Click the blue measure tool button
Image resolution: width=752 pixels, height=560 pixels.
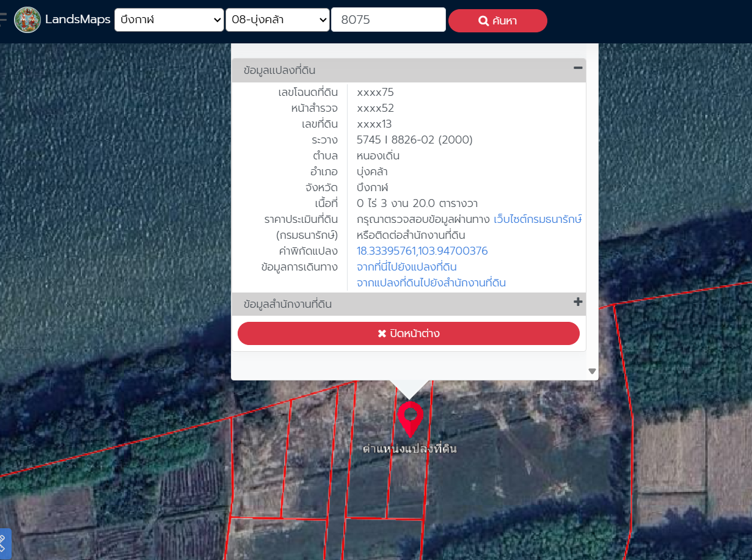pos(4,544)
